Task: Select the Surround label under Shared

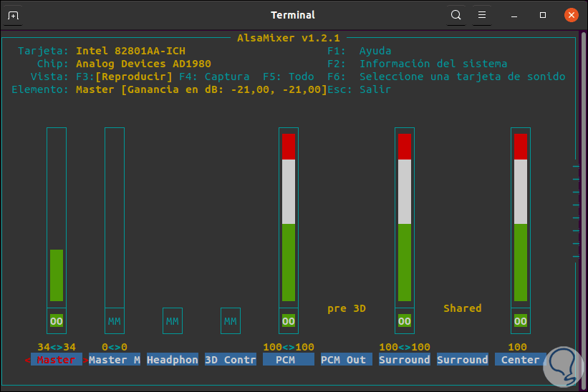Action: click(x=463, y=360)
